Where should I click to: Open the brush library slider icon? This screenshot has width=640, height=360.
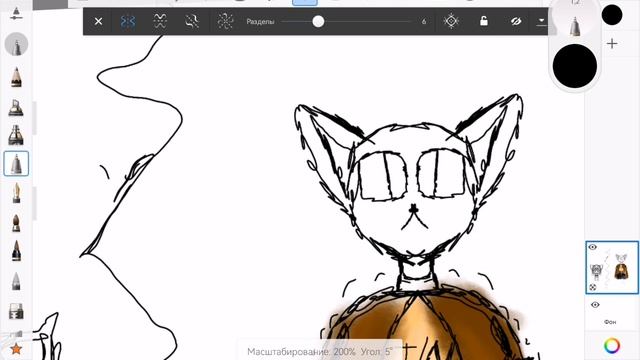[x=16, y=13]
